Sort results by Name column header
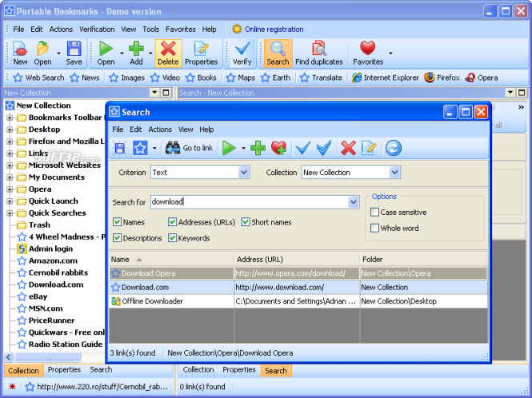The height and width of the screenshot is (398, 532). tap(171, 260)
